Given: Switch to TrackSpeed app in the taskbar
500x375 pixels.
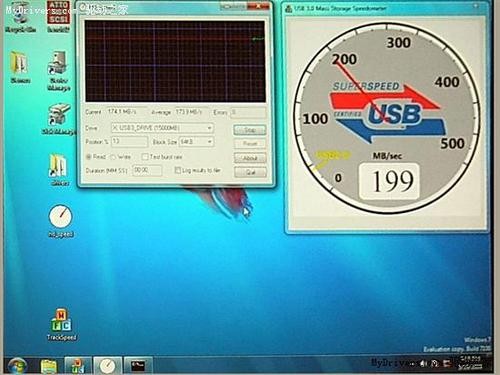Looking at the screenshot, I should (77, 366).
